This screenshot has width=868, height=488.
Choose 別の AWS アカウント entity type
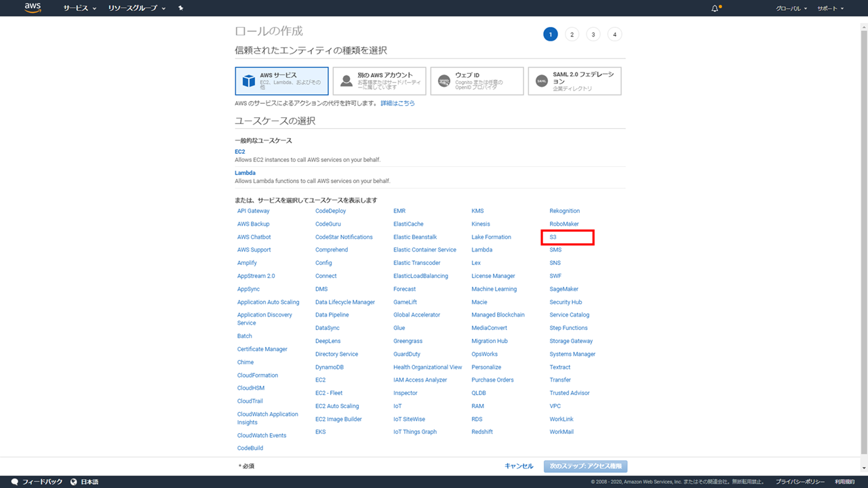[379, 81]
